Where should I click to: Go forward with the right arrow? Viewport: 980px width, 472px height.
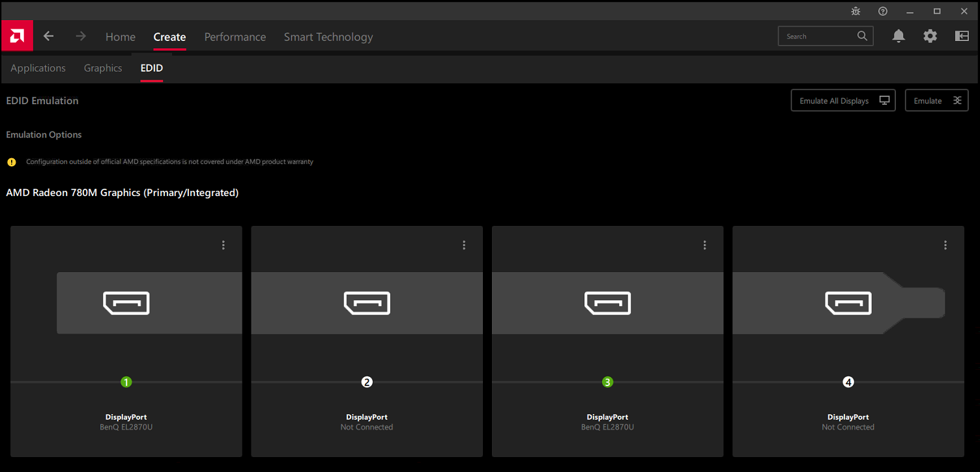click(x=81, y=36)
